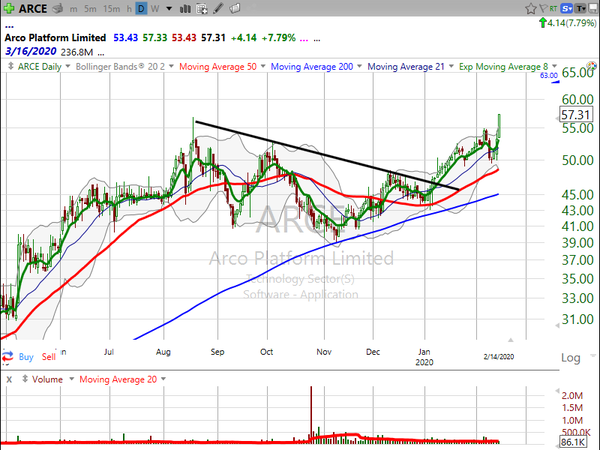Click the Moving Average 50 label

[218, 67]
